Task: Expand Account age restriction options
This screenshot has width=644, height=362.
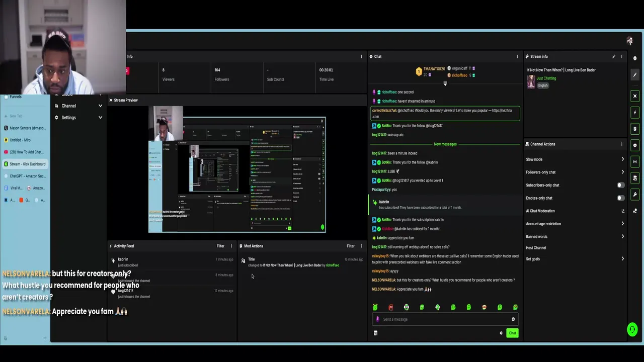Action: (623, 224)
